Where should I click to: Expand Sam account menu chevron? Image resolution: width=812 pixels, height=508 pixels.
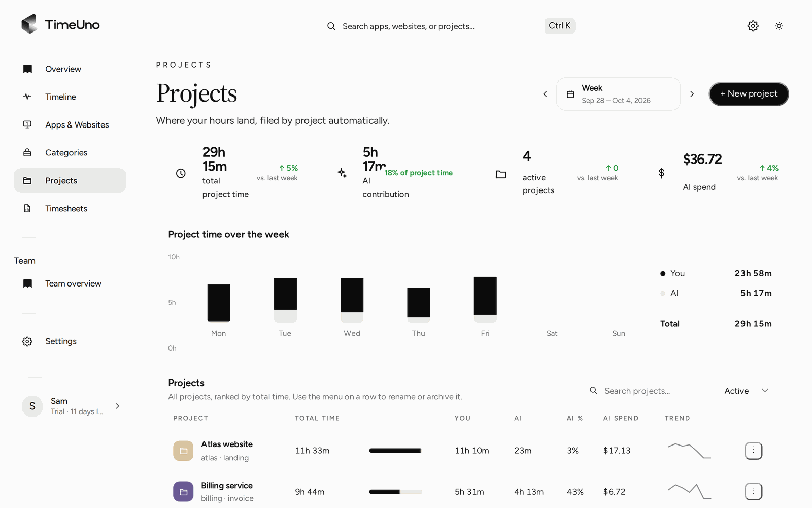click(x=118, y=406)
